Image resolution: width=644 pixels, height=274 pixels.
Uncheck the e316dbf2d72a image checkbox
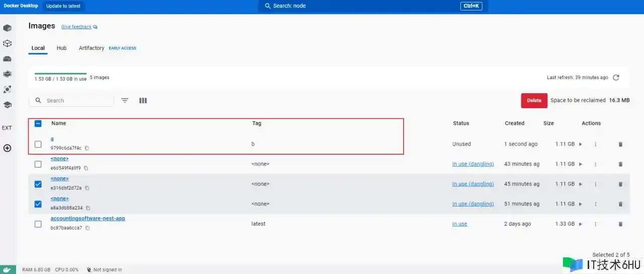pos(38,184)
